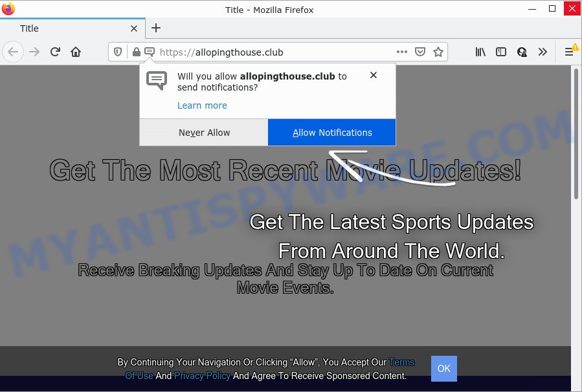Open Learn more about notifications
Image resolution: width=582 pixels, height=392 pixels.
pos(202,105)
